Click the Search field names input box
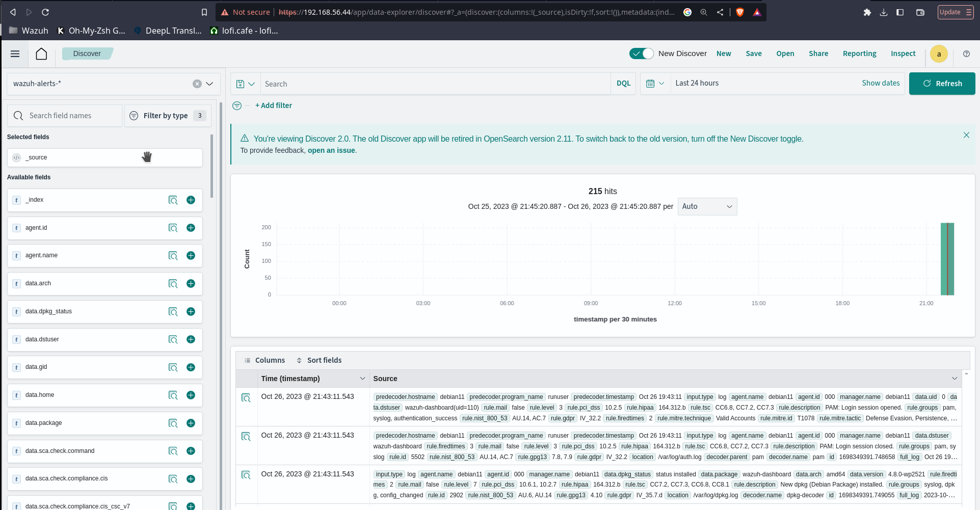 [x=71, y=116]
